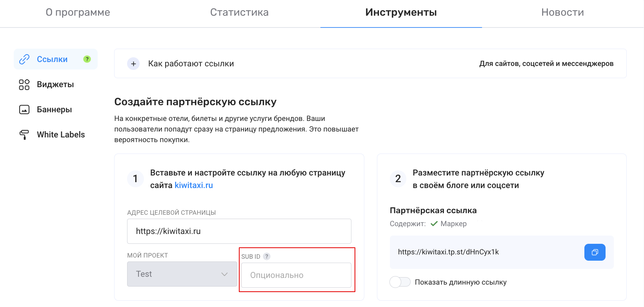The height and width of the screenshot is (307, 644).
Task: Click the Баннеры image icon in sidebar
Action: pos(24,110)
